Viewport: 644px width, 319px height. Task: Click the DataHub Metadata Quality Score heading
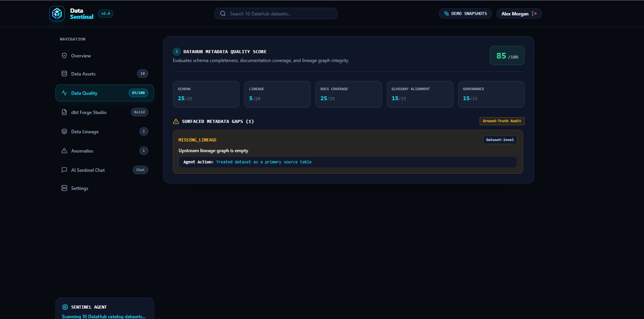tap(225, 52)
